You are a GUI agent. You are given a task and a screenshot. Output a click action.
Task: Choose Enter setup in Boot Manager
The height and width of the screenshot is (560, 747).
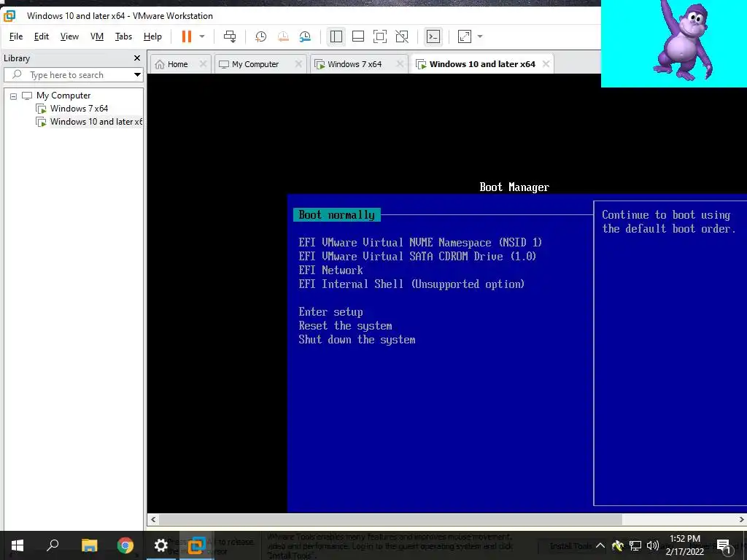pos(330,312)
